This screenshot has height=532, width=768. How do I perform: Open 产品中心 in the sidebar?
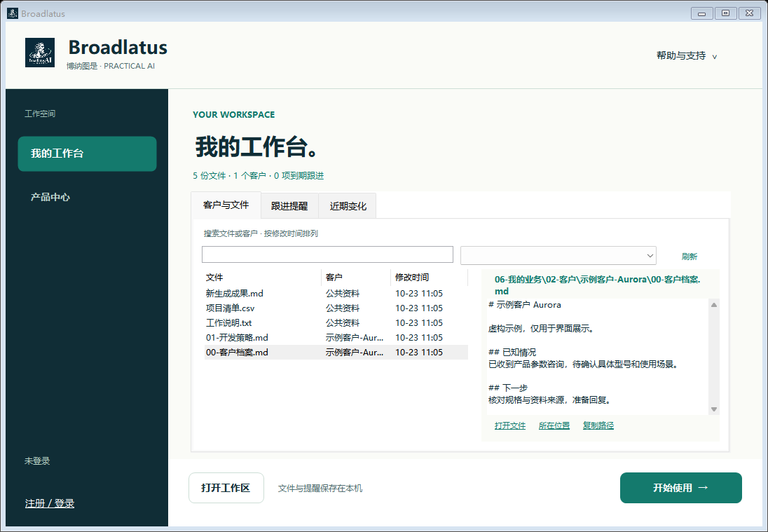[x=50, y=197]
